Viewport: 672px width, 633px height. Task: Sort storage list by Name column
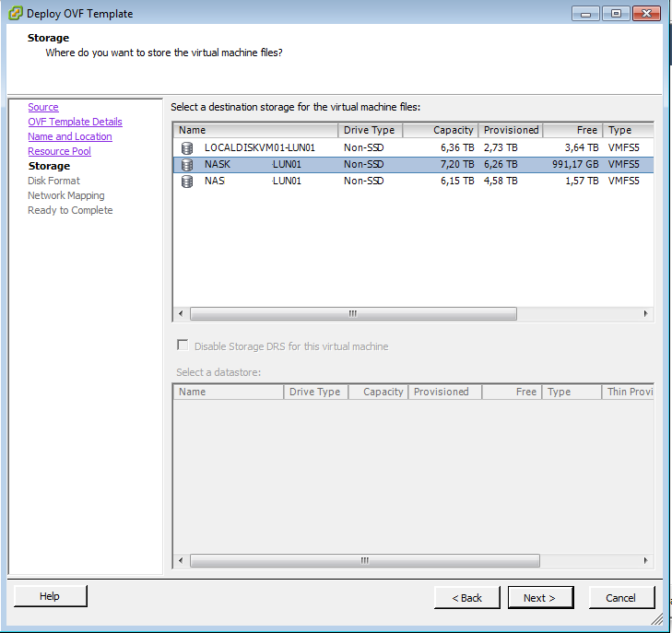(x=256, y=130)
